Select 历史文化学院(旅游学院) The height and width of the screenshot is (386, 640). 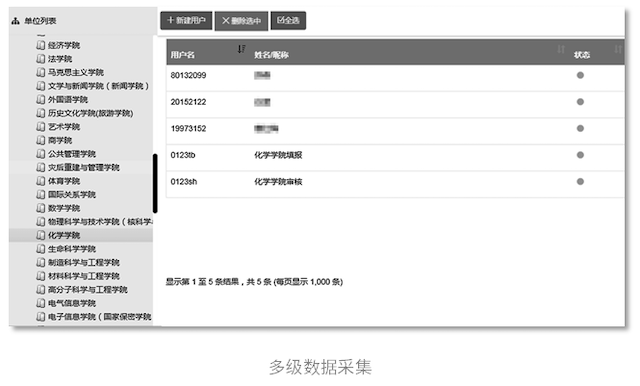(x=91, y=113)
